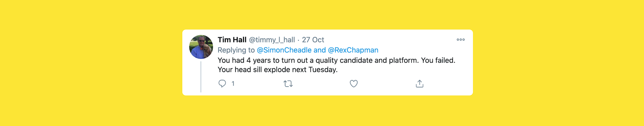Click the gray thread line below avatar
Image resolution: width=644 pixels, height=126 pixels.
click(x=201, y=77)
